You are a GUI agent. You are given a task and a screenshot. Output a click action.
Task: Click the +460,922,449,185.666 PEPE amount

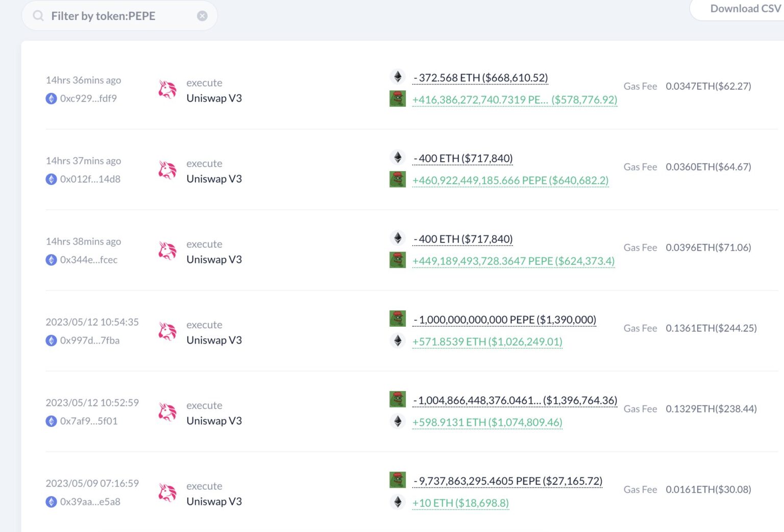tap(510, 181)
